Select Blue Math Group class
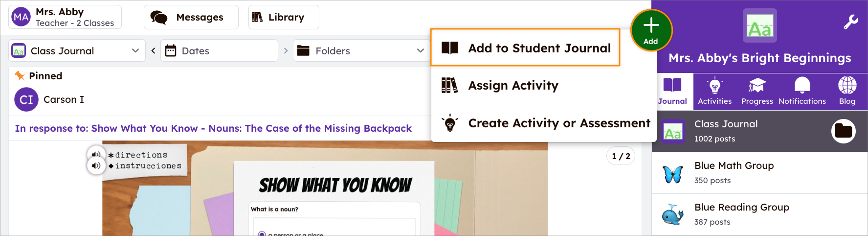The image size is (868, 236). 759,173
